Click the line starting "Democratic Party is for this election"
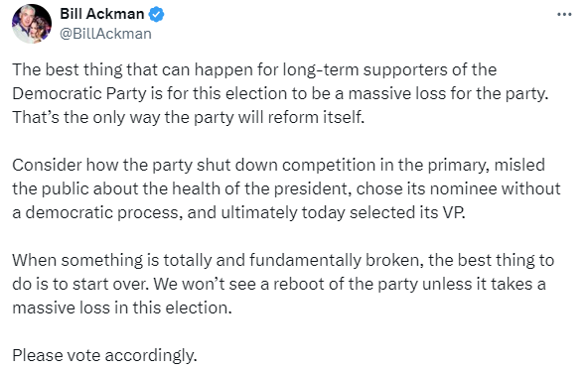 click(x=280, y=93)
